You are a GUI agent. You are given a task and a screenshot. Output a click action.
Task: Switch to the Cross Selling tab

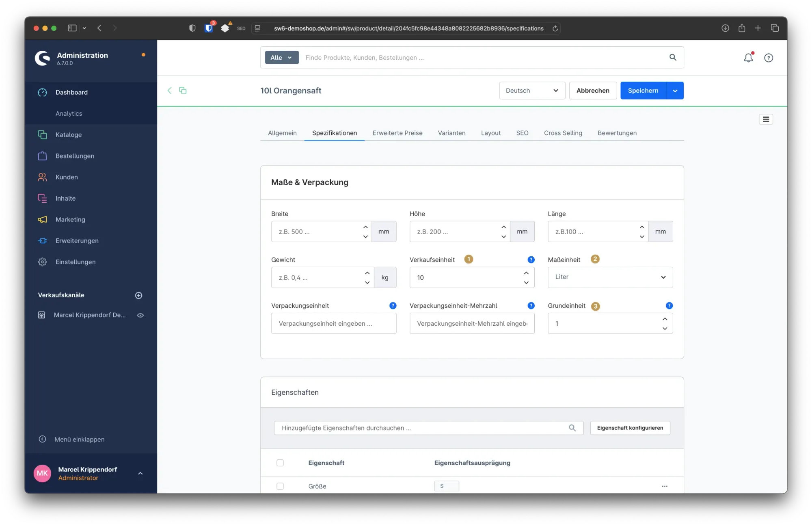(563, 133)
